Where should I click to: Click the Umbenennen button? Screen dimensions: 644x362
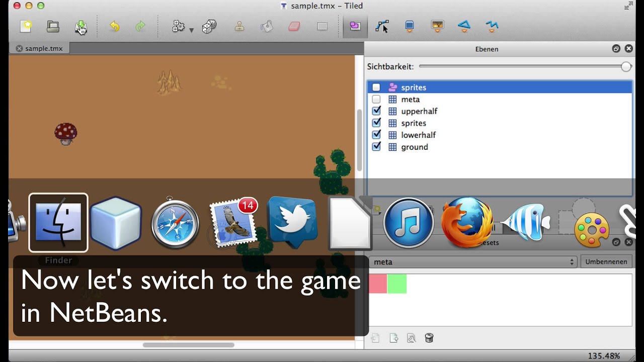(x=606, y=262)
